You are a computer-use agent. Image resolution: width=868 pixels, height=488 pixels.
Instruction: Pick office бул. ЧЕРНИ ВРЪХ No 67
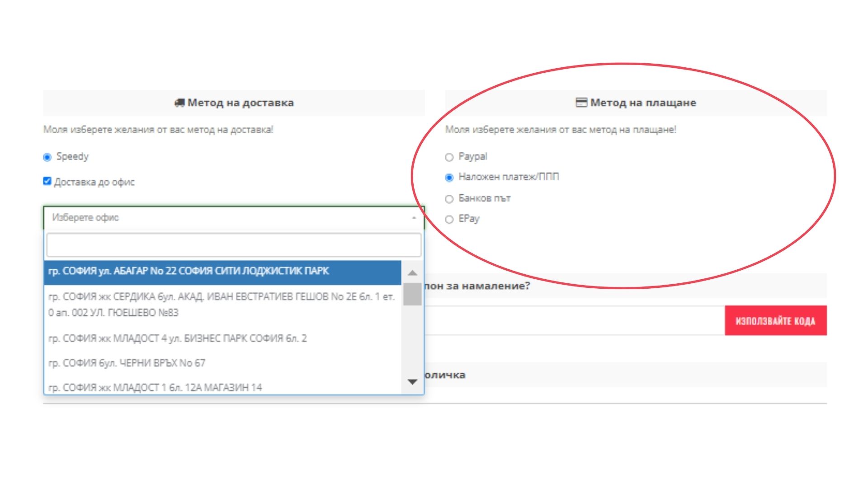(222, 363)
